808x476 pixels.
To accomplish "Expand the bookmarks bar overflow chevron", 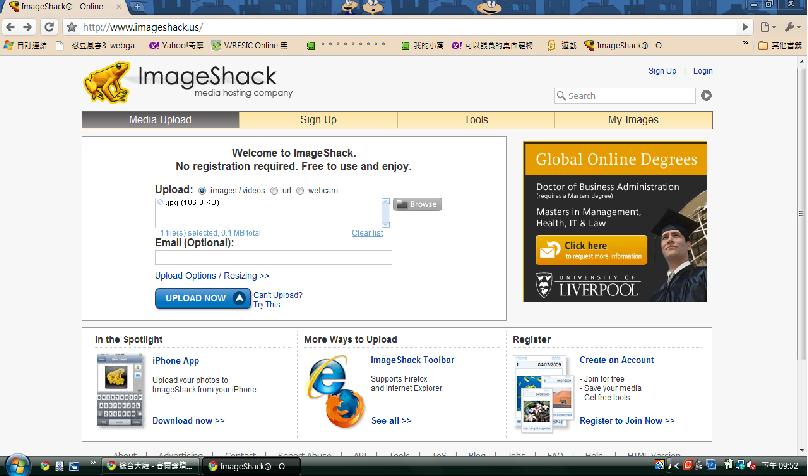I will point(746,44).
